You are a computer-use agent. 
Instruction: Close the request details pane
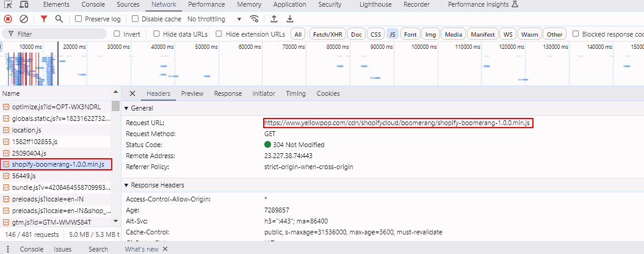pyautogui.click(x=132, y=93)
